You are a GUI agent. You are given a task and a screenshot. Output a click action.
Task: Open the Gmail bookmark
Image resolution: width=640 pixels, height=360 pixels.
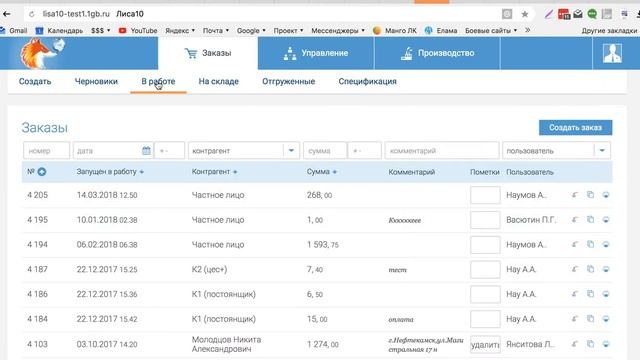tap(14, 31)
